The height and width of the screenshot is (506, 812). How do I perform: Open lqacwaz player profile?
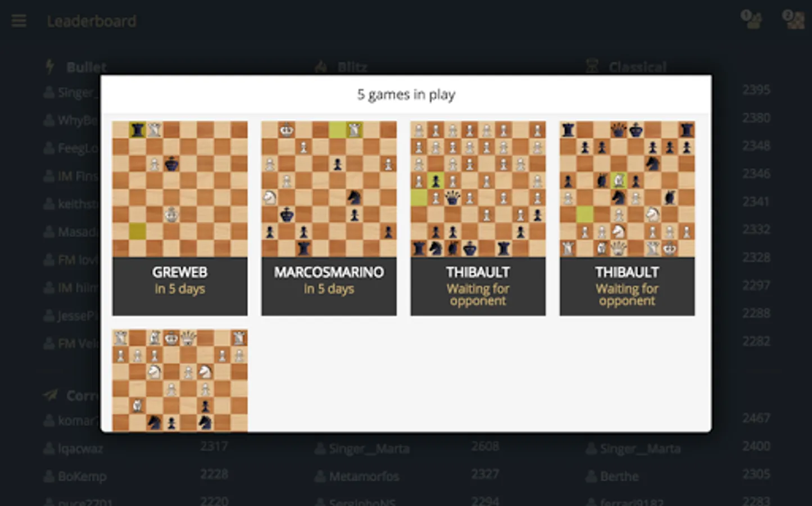80,449
